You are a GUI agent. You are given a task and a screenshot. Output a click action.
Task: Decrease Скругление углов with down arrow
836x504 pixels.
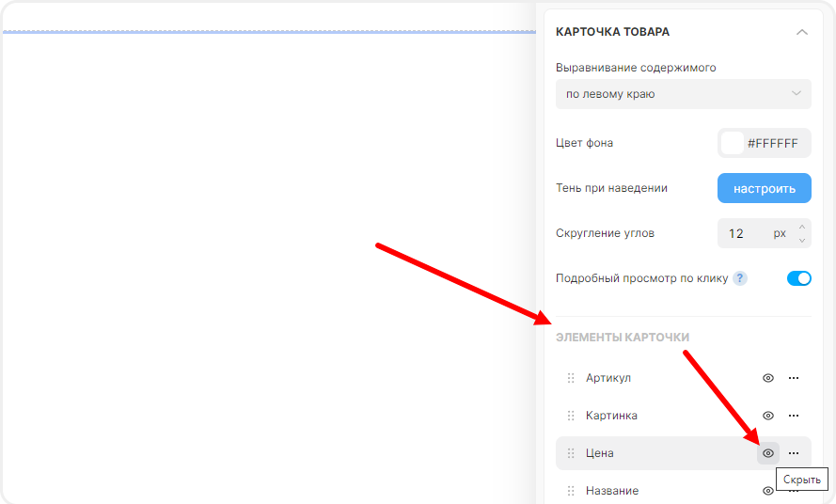(802, 240)
